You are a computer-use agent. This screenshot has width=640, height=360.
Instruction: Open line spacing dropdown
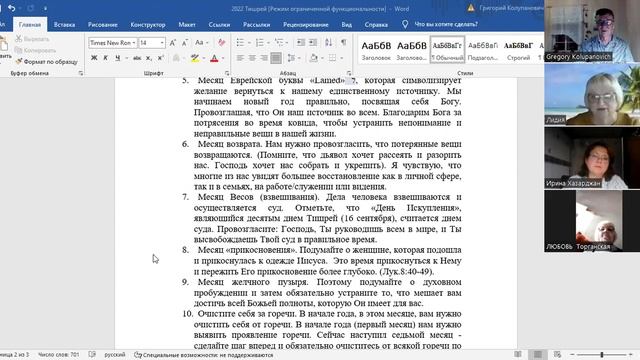pos(293,58)
